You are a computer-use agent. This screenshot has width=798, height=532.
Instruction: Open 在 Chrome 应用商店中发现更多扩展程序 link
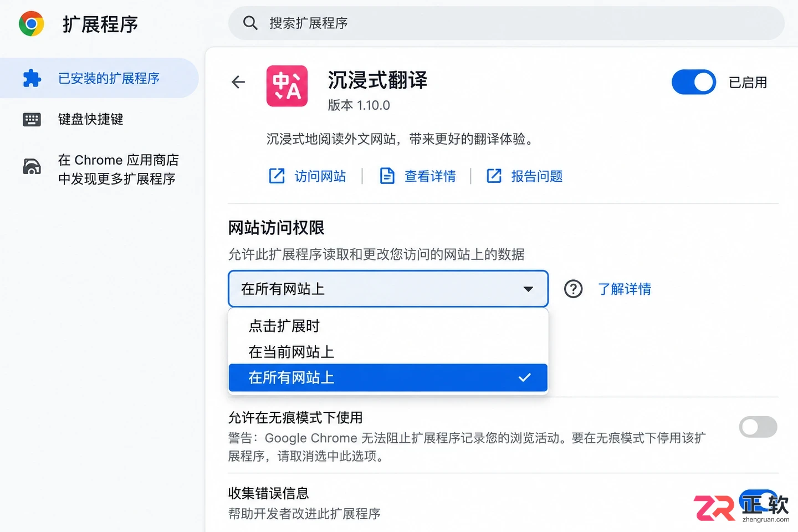click(x=119, y=169)
